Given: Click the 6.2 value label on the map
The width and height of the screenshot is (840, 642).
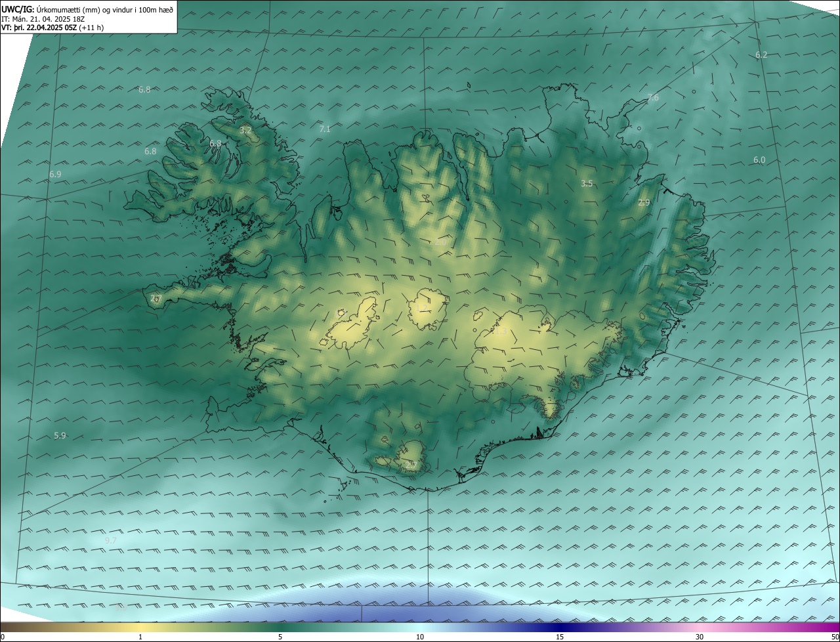Looking at the screenshot, I should click(x=761, y=55).
